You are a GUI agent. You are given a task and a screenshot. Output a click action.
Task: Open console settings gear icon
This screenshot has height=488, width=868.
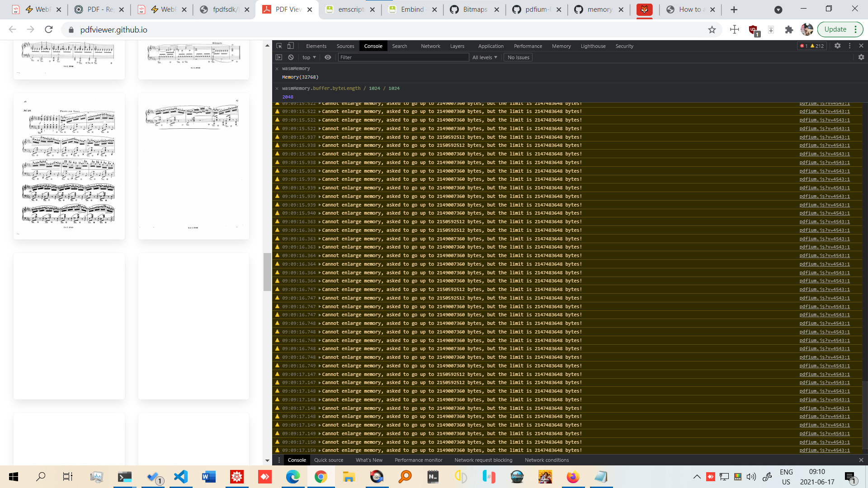point(861,57)
